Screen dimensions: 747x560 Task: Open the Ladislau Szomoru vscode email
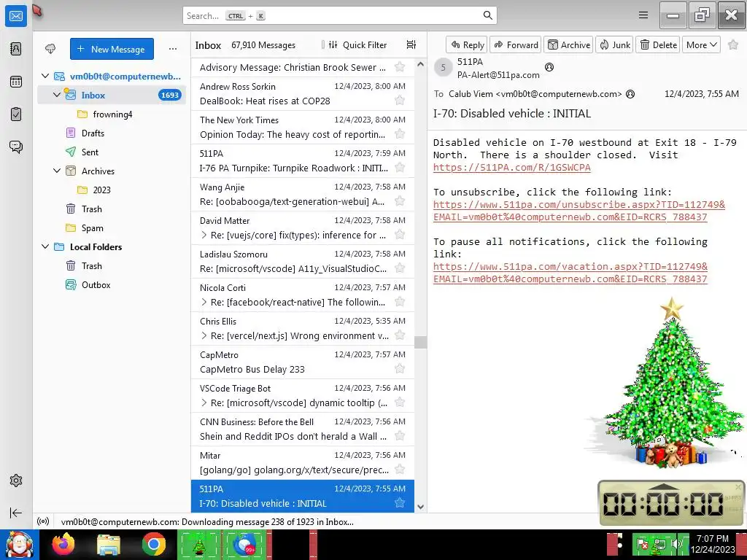click(x=303, y=261)
